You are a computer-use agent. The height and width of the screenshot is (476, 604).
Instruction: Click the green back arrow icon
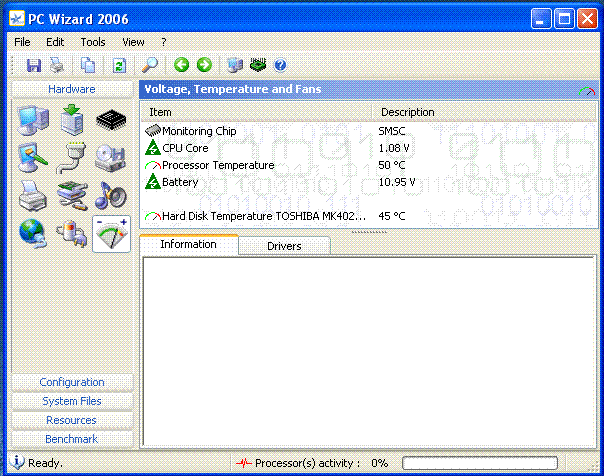point(181,65)
